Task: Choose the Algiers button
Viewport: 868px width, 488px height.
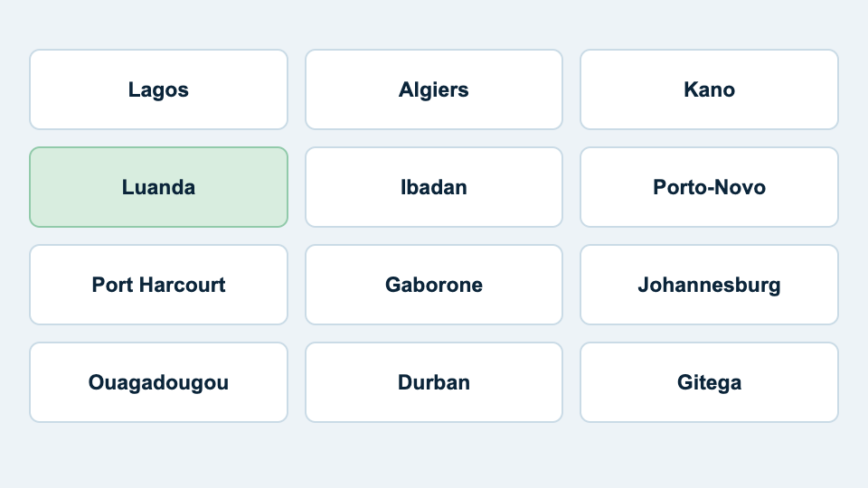Action: (x=433, y=89)
